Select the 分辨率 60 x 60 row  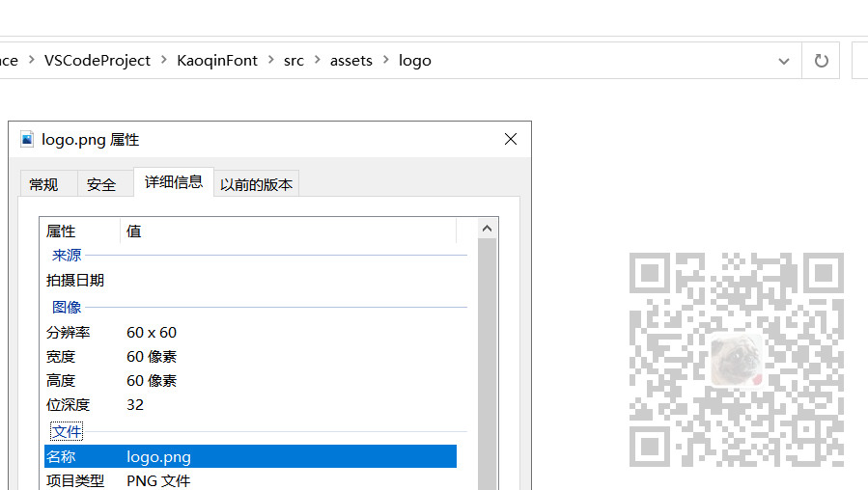[x=250, y=333]
